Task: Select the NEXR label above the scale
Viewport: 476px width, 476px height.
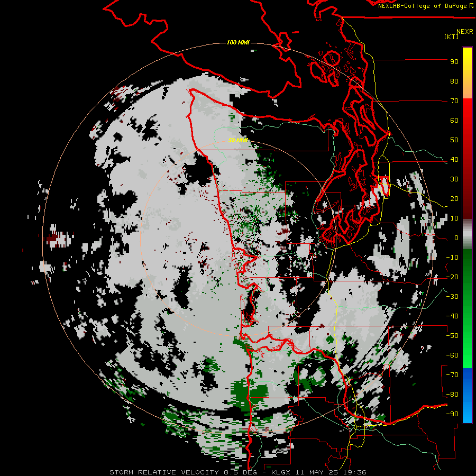Action: click(x=465, y=32)
